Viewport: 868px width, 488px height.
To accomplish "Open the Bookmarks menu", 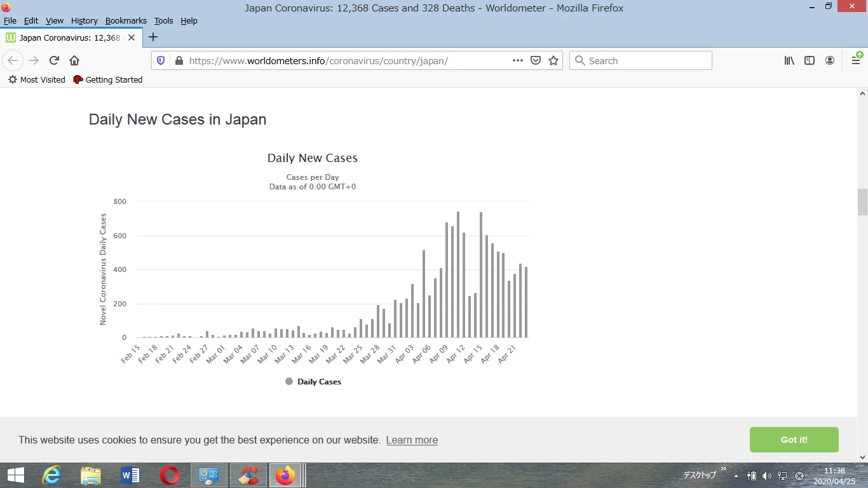I will pyautogui.click(x=126, y=21).
